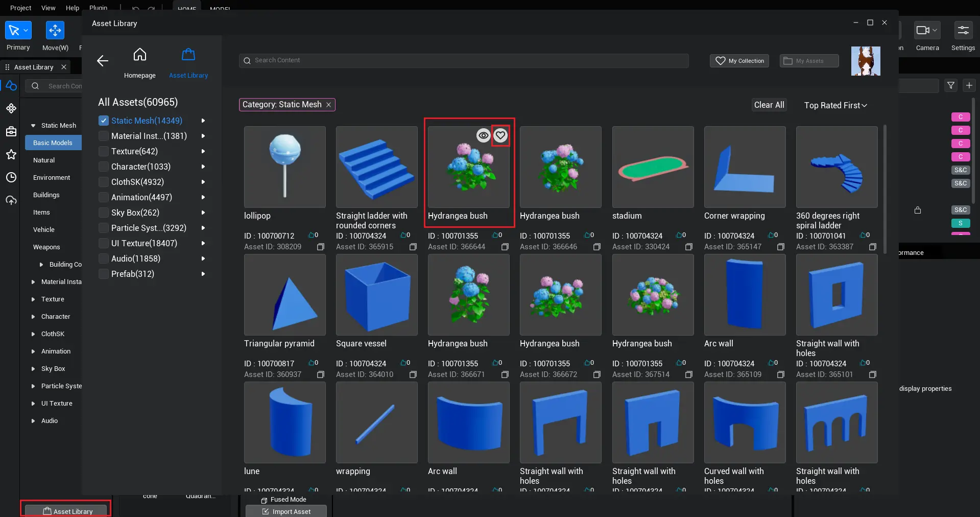The width and height of the screenshot is (980, 517).
Task: Click Clear All filters
Action: 769,105
